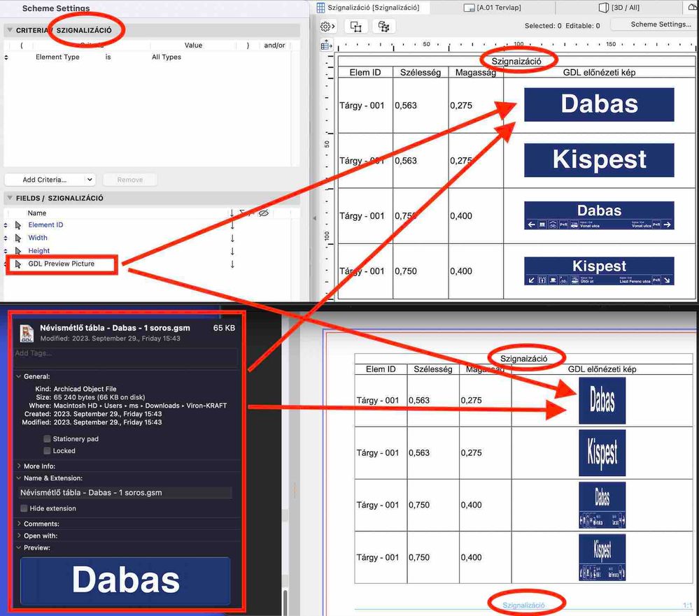This screenshot has width=699, height=616.
Task: Enable the Hide extension checkbox
Action: (x=24, y=508)
